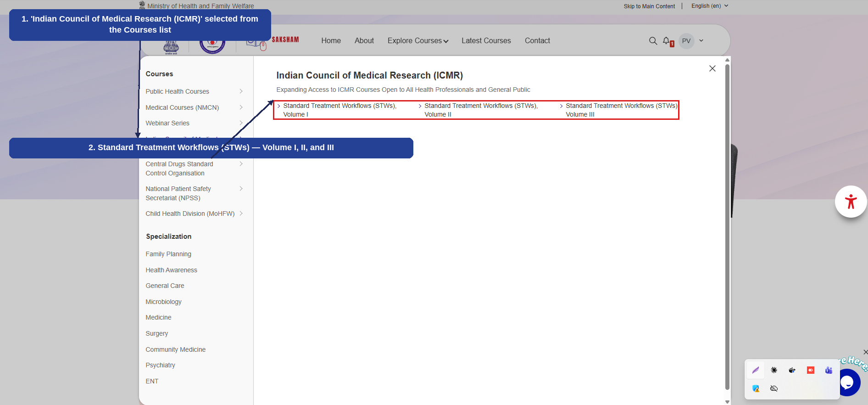This screenshot has height=405, width=868.
Task: Open Microsoft Teams tray icon
Action: click(x=829, y=370)
